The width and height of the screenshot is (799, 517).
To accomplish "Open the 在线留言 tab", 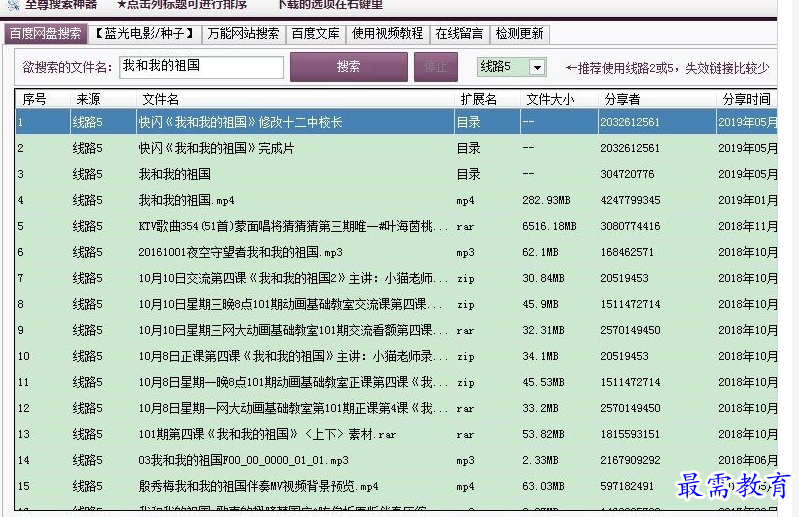I will (460, 34).
